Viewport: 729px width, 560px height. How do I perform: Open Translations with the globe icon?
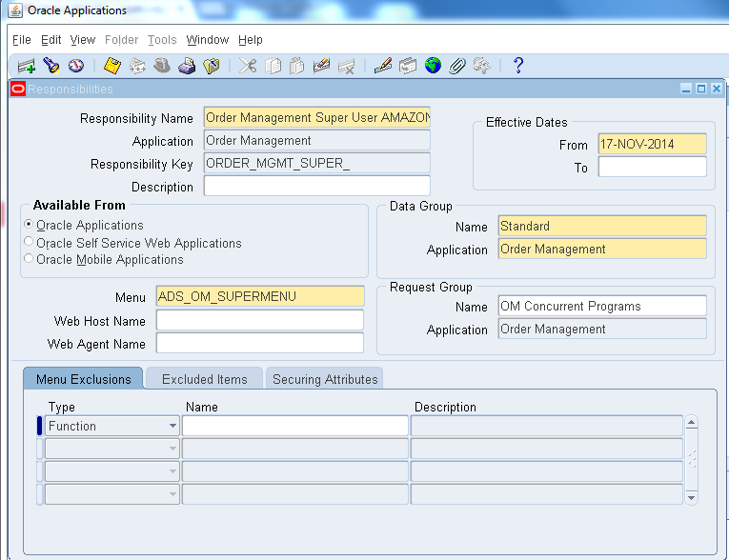tap(434, 66)
